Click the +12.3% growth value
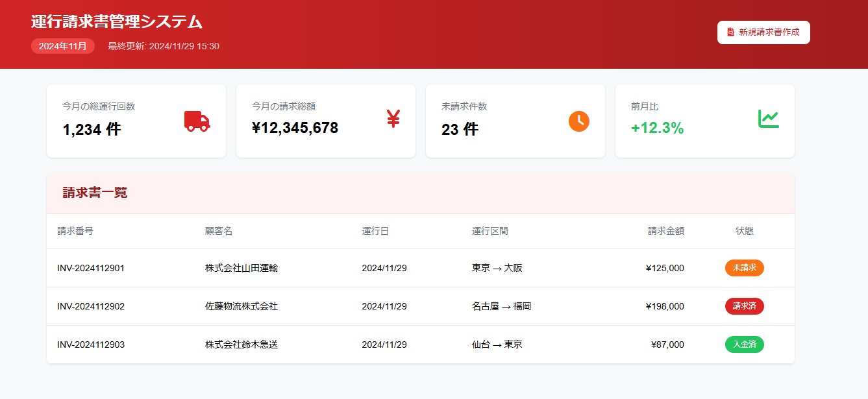Image resolution: width=868 pixels, height=399 pixels. point(660,128)
